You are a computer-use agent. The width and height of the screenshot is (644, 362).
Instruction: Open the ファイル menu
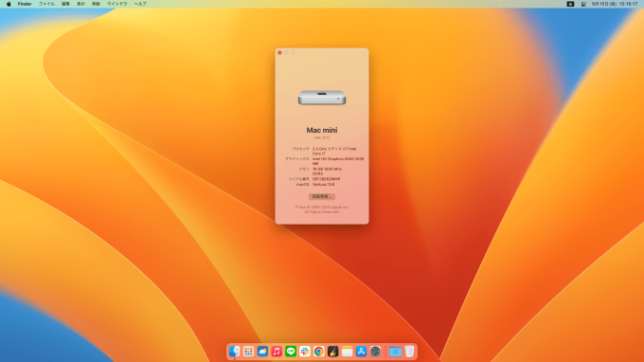coord(46,4)
